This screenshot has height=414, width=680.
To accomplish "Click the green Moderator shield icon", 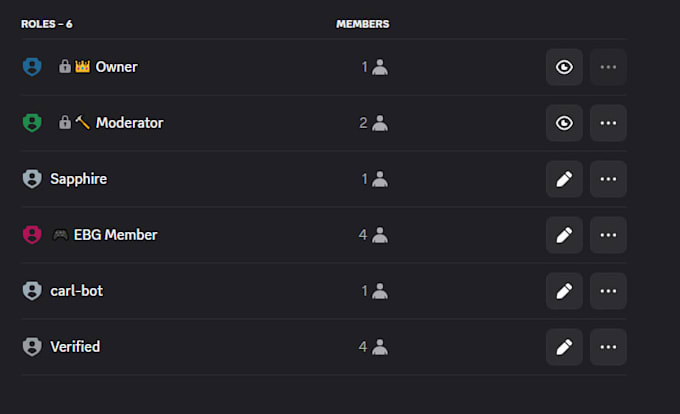I will click(32, 123).
